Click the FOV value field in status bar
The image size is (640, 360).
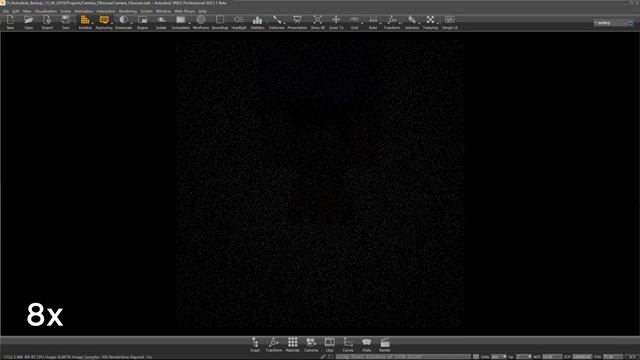coord(613,357)
